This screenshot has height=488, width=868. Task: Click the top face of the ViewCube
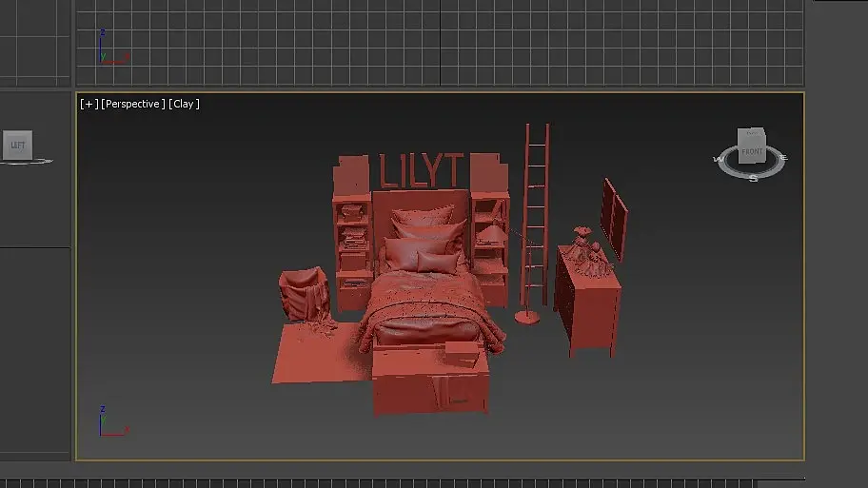pos(752,133)
